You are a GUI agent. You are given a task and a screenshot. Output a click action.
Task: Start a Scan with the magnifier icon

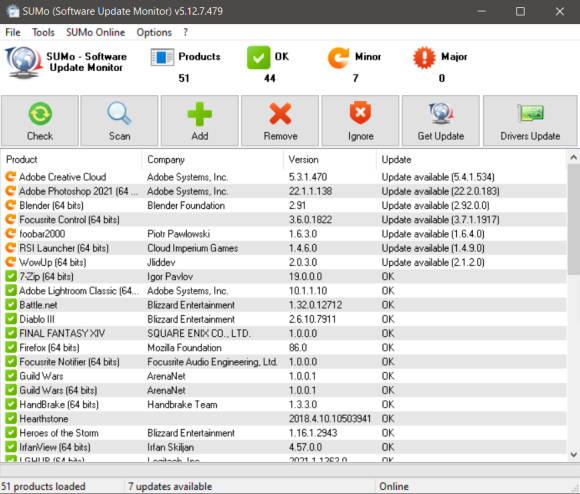pyautogui.click(x=119, y=121)
